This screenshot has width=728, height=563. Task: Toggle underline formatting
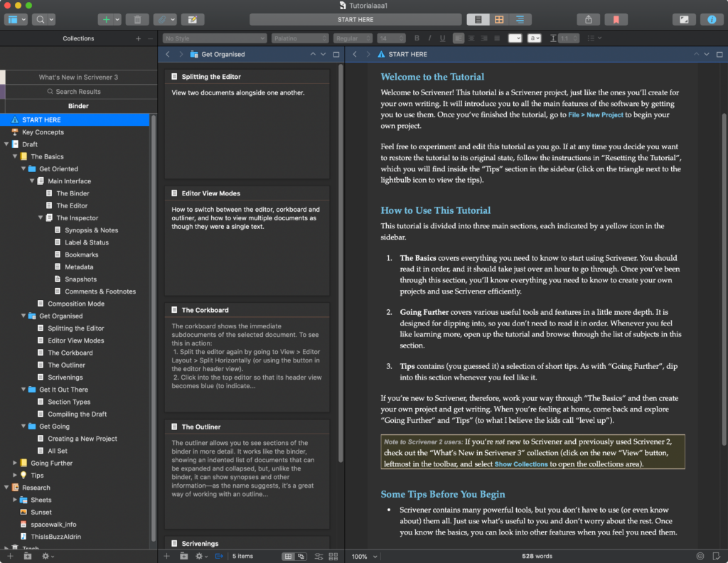(442, 38)
